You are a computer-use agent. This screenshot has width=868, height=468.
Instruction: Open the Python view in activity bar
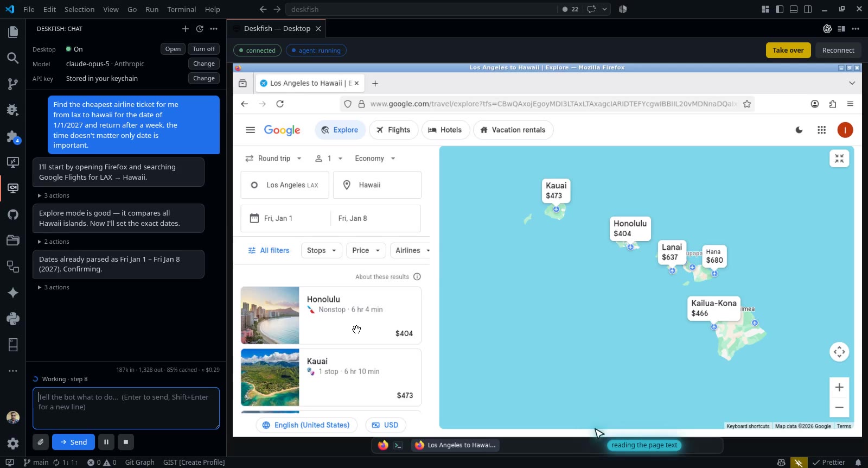(13, 319)
